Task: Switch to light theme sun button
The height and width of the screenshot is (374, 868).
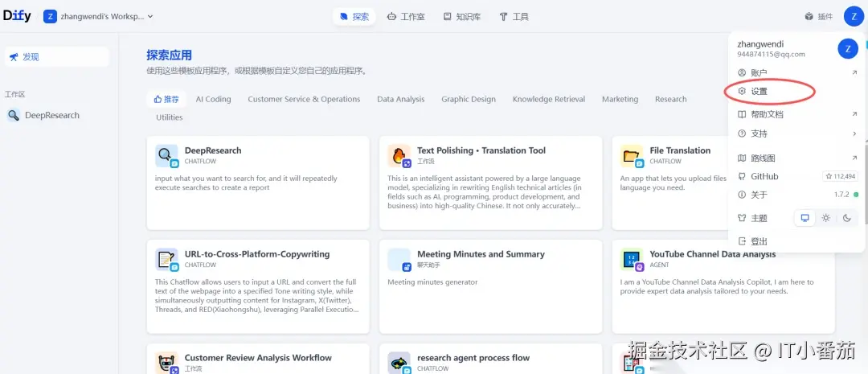Action: coord(825,218)
